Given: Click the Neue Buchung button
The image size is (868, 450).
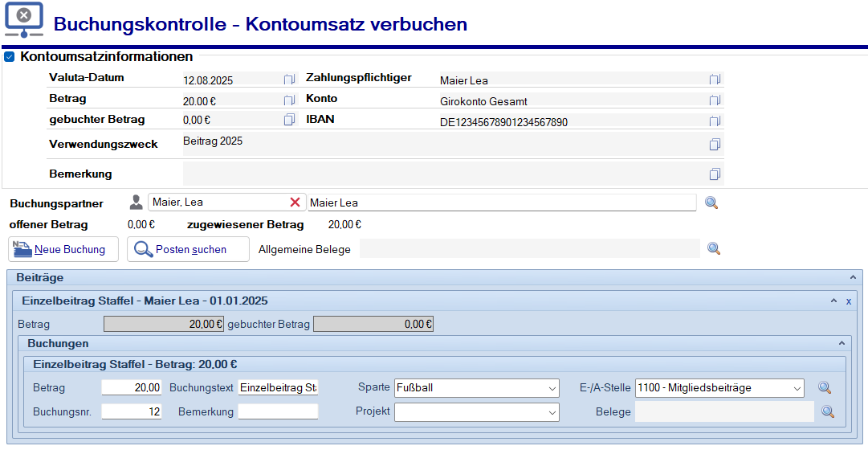Looking at the screenshot, I should coord(63,249).
